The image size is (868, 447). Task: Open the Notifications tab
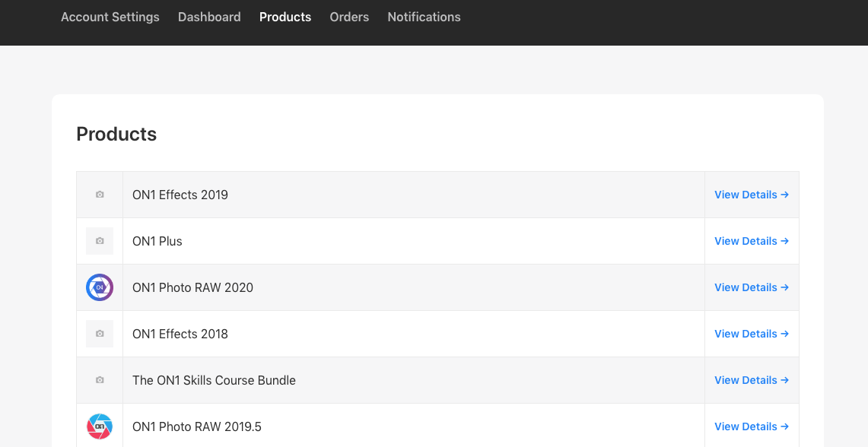tap(424, 17)
